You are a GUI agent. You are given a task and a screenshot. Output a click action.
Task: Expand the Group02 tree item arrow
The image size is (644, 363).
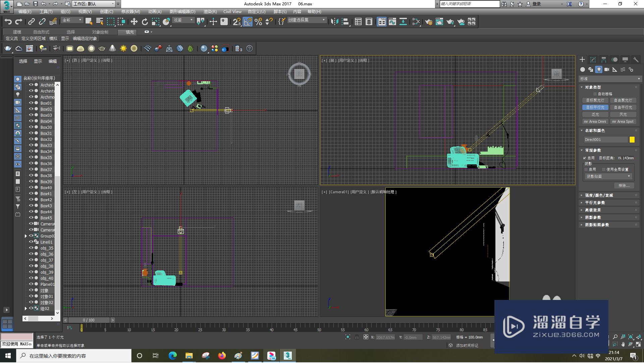26,236
